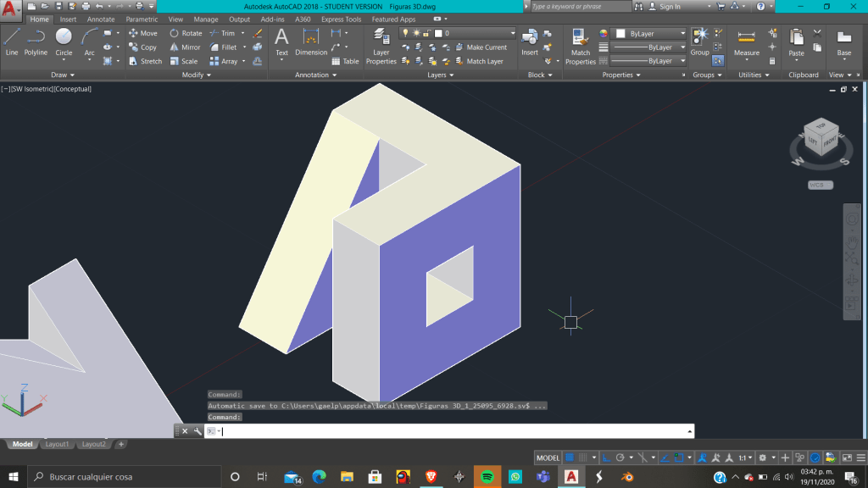Toggle ortho mode in status bar
This screenshot has width=868, height=488.
(604, 457)
